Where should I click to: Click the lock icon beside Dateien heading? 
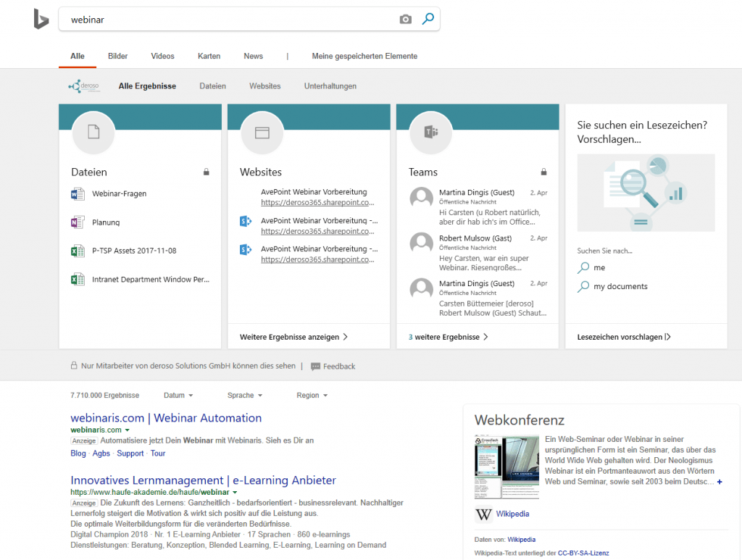[x=207, y=172]
